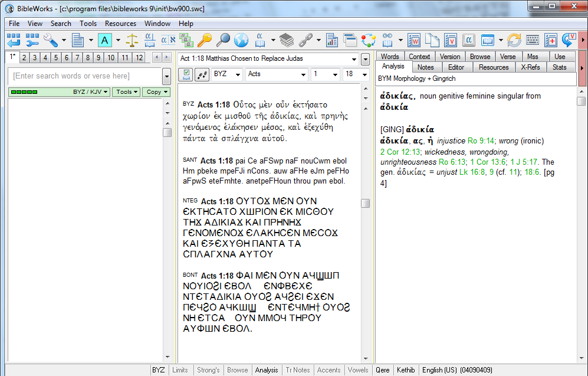
Task: Toggle Accents in the status bar
Action: tap(329, 370)
